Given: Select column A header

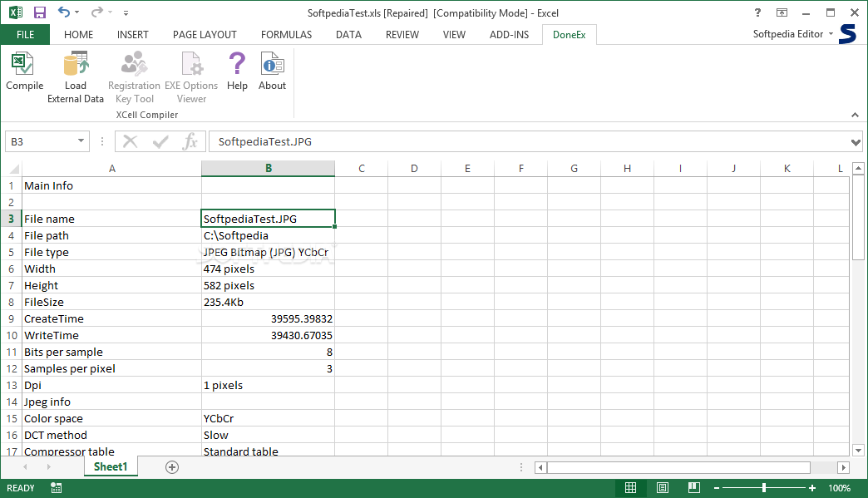Looking at the screenshot, I should click(111, 168).
